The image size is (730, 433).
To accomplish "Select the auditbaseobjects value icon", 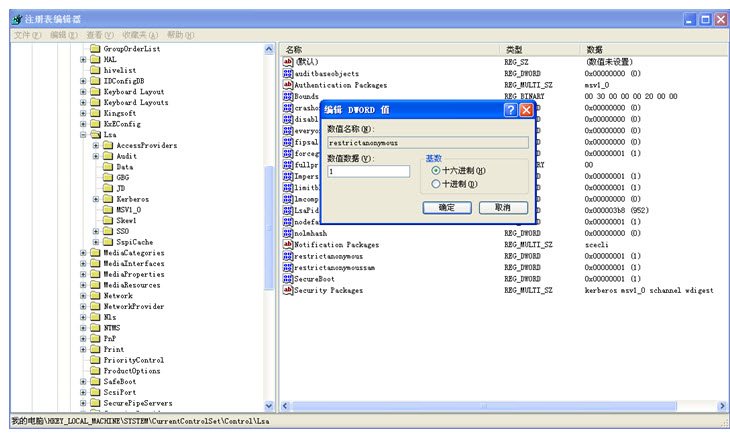I will point(288,74).
